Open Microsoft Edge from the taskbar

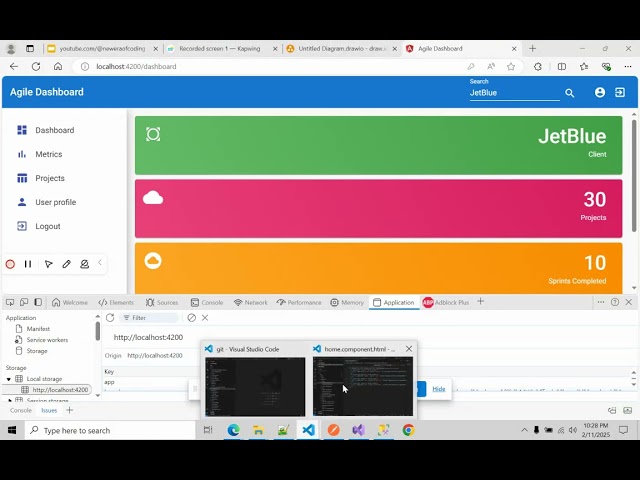point(233,430)
